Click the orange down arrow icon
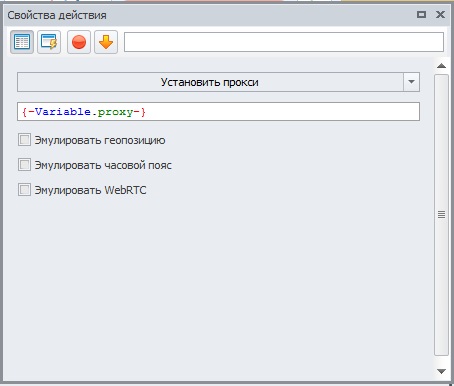Image resolution: width=454 pixels, height=386 pixels. coord(106,42)
